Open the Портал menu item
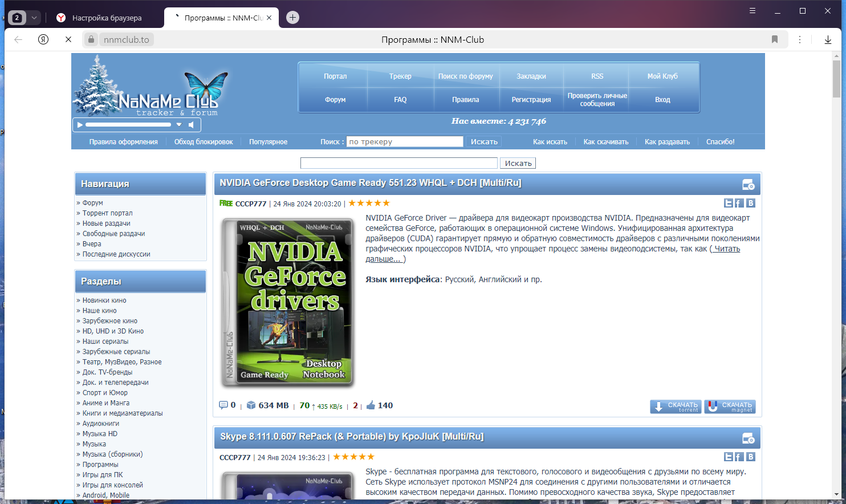Image resolution: width=846 pixels, height=504 pixels. (335, 76)
